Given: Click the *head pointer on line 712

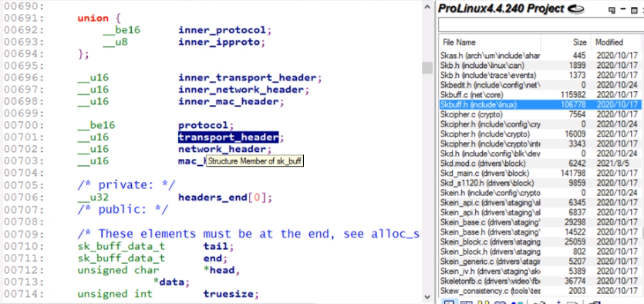Looking at the screenshot, I should tap(218, 270).
